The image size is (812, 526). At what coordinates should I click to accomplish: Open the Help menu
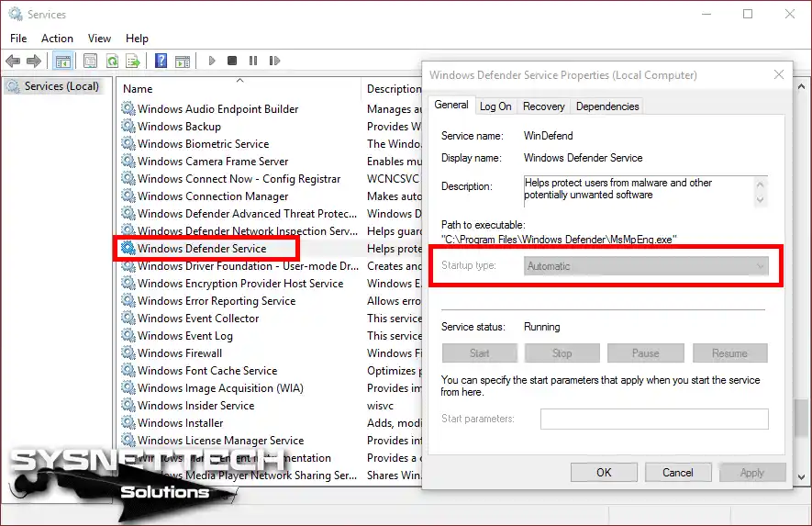[x=137, y=39]
